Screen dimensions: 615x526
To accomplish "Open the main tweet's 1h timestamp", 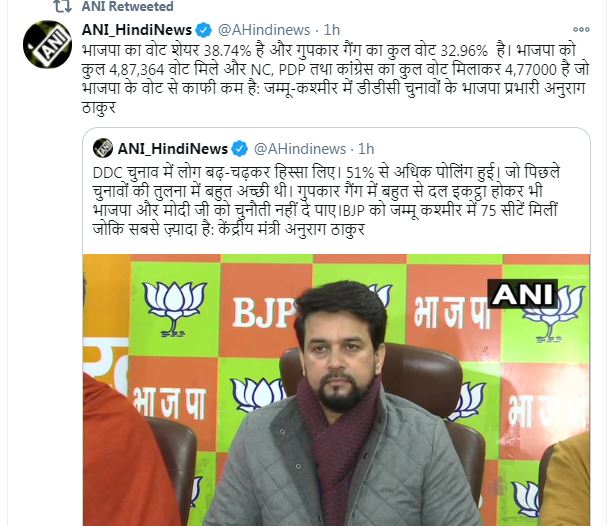I will 332,30.
